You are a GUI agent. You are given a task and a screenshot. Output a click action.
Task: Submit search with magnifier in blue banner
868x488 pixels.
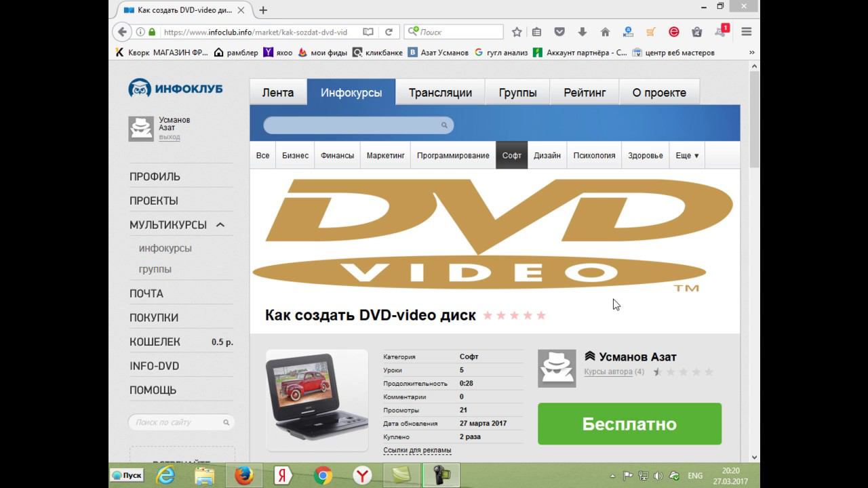tap(444, 125)
